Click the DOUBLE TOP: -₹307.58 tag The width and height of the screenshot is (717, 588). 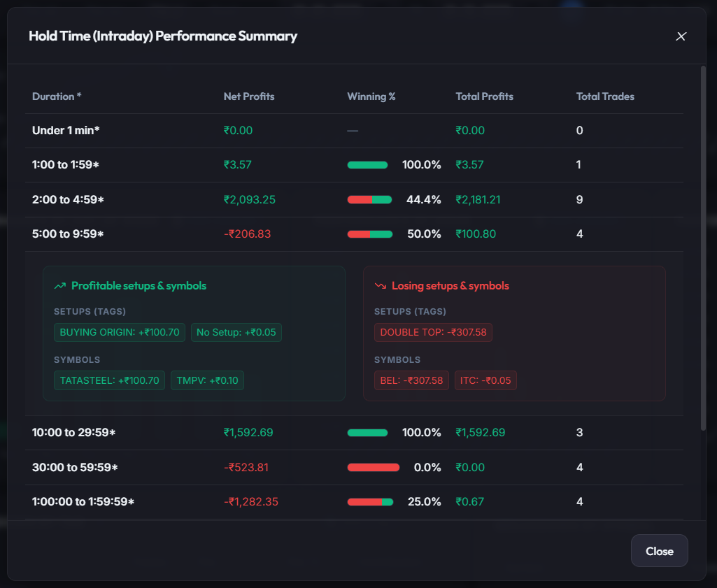[x=433, y=332]
